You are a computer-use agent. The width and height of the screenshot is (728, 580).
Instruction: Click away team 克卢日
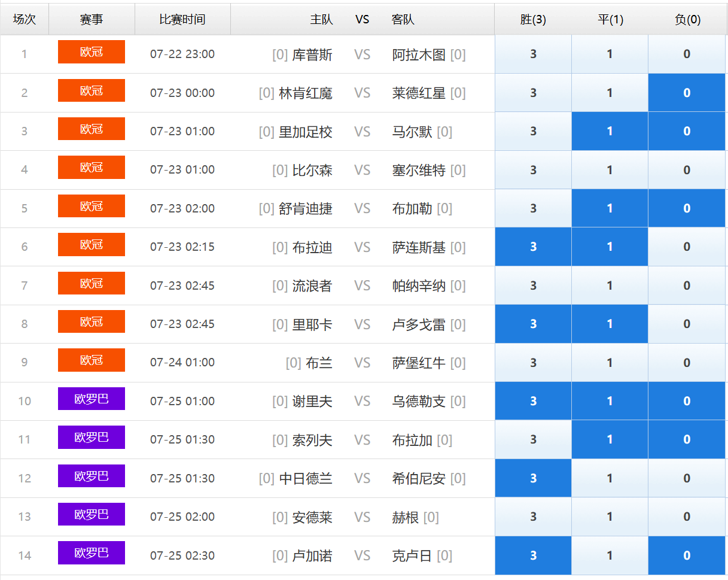[x=412, y=556]
